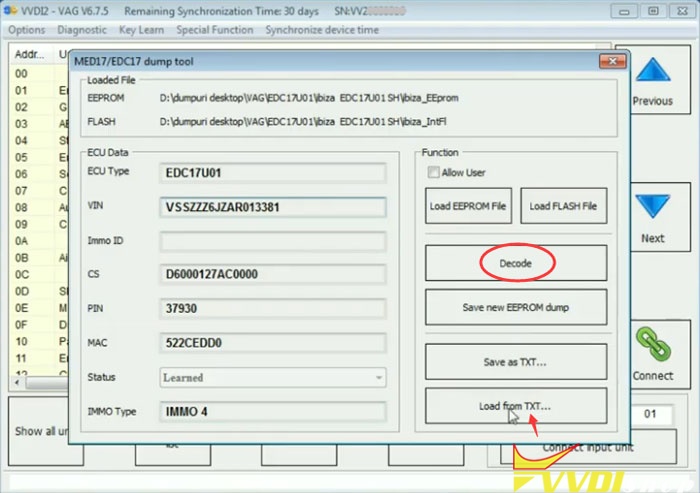700x493 pixels.
Task: Click the Save as TXT... button
Action: tap(516, 362)
